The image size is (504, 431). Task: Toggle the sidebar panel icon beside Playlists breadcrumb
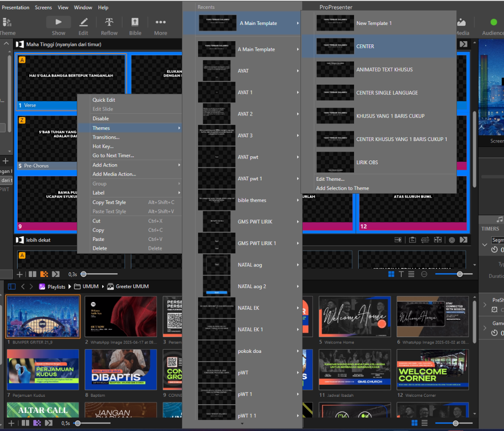(x=12, y=287)
